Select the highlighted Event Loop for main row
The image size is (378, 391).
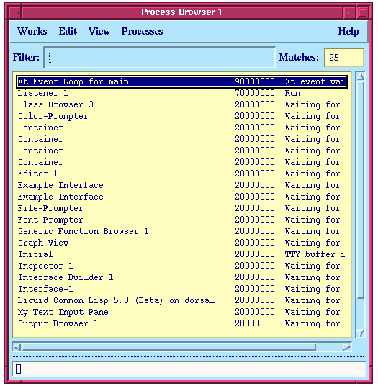(182, 82)
